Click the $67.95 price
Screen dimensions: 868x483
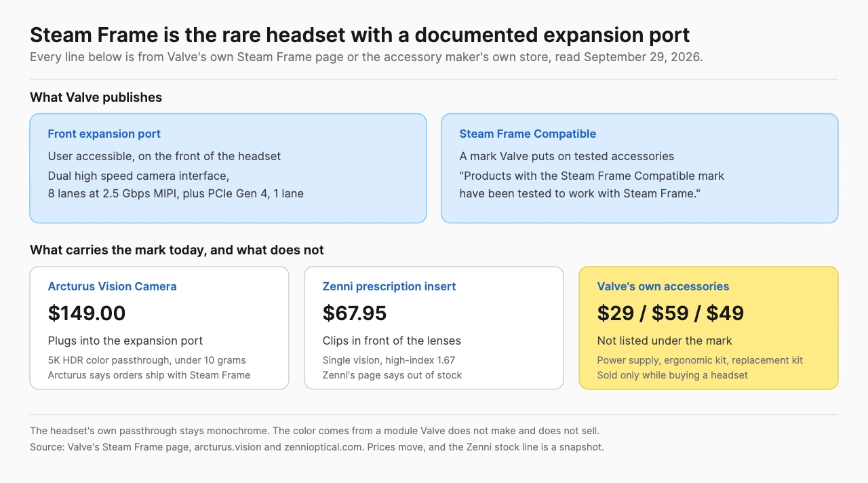[x=355, y=313]
